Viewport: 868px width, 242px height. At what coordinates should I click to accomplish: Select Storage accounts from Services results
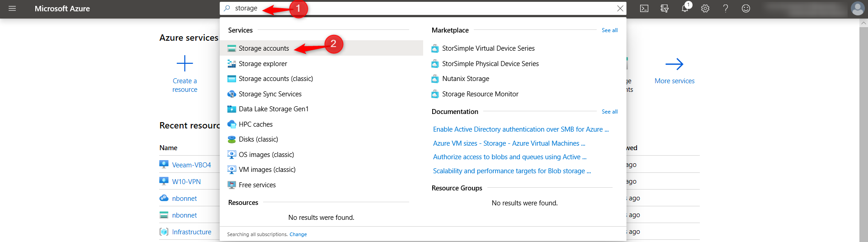tap(264, 48)
